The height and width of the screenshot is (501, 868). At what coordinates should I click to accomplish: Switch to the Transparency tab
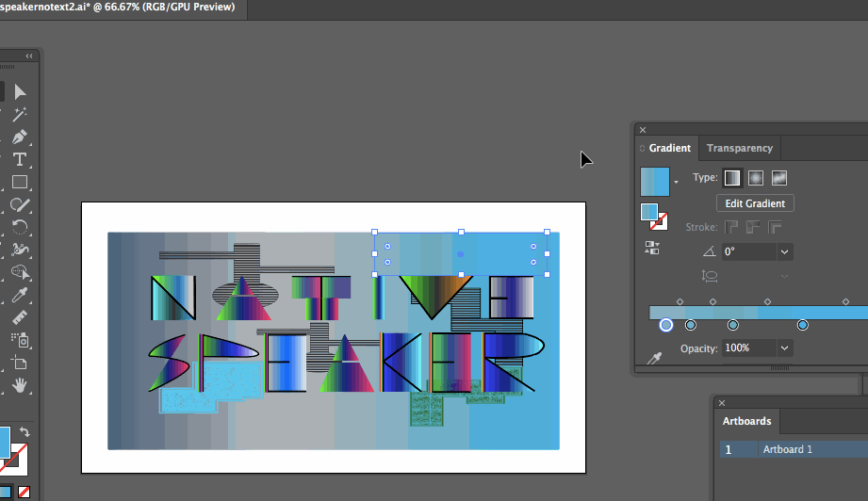pos(739,148)
